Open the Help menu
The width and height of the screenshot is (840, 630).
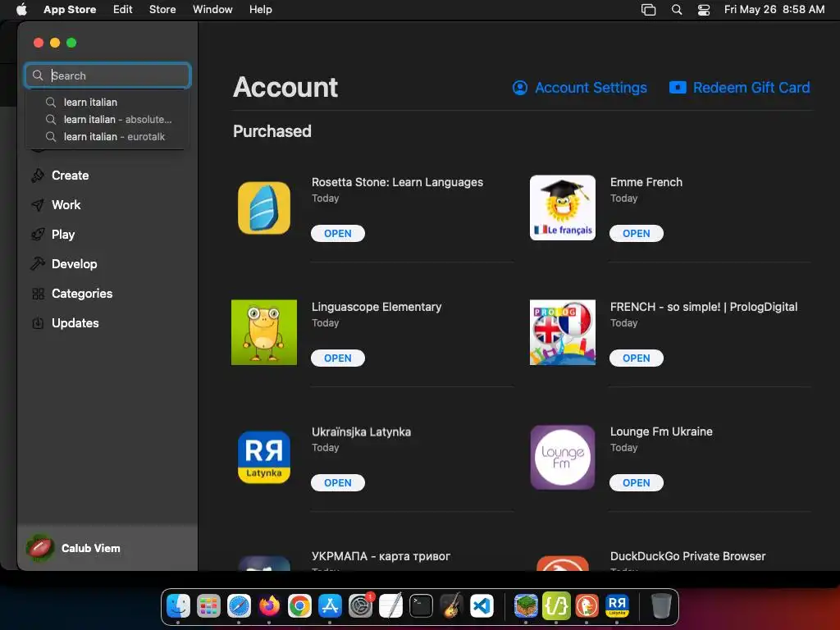[260, 9]
